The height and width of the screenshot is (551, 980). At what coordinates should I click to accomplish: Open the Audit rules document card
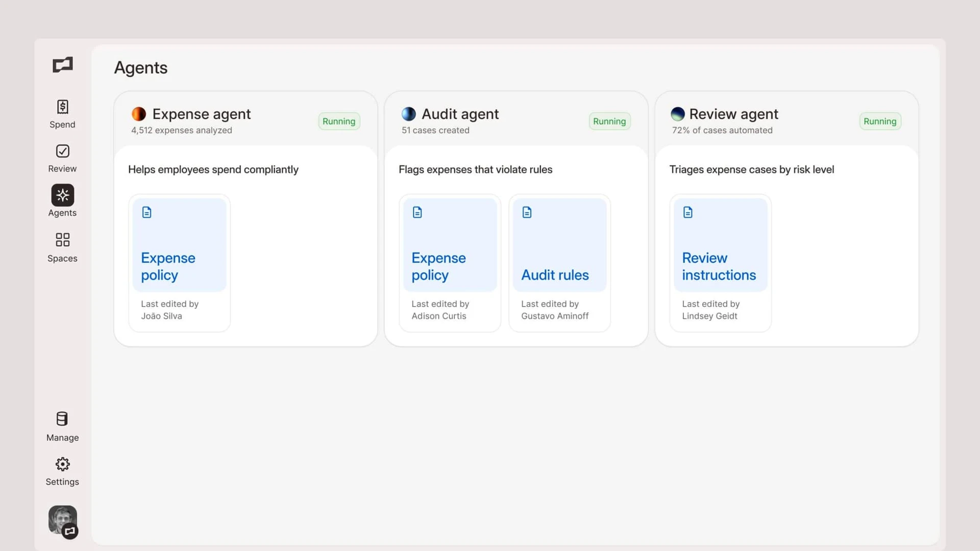pos(559,245)
